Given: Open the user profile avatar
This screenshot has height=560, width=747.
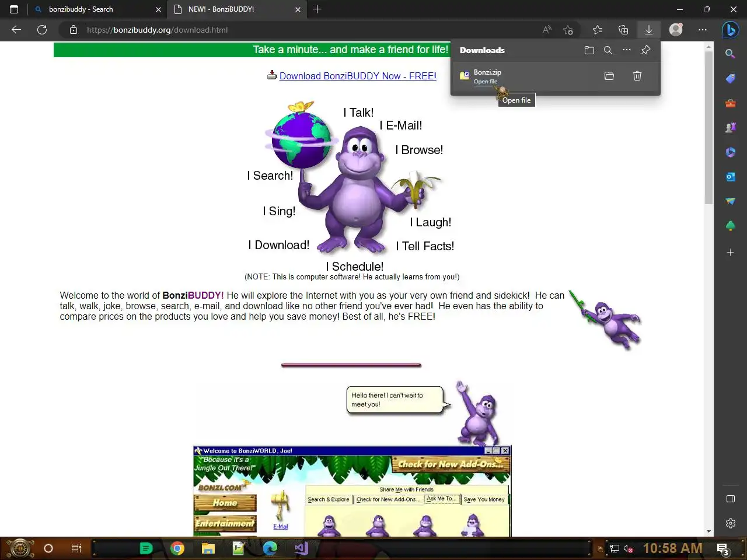Looking at the screenshot, I should point(676,29).
